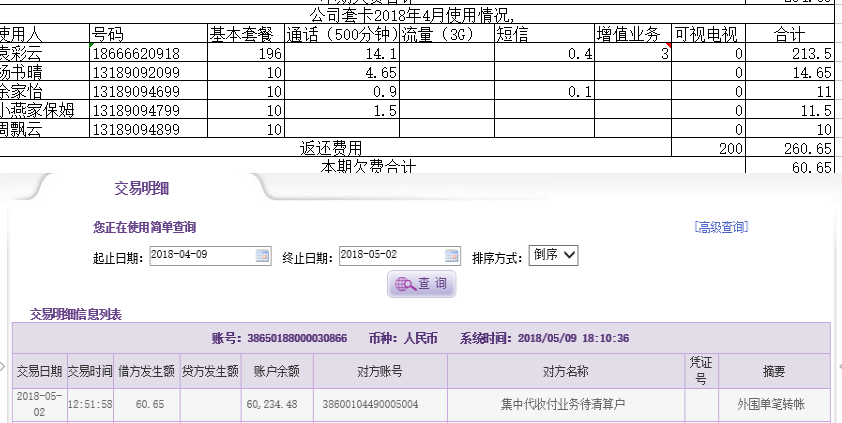Click the 借方发生额 column header
The width and height of the screenshot is (842, 423).
148,371
